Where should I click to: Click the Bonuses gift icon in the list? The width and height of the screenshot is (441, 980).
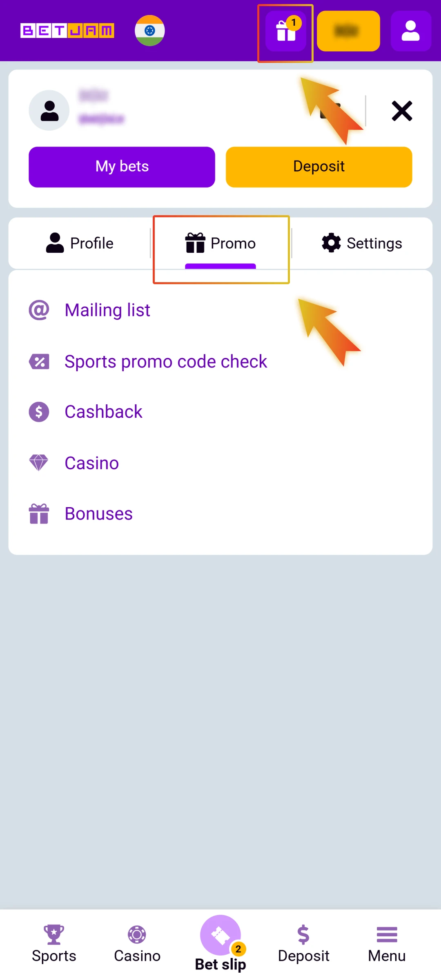pos(39,513)
